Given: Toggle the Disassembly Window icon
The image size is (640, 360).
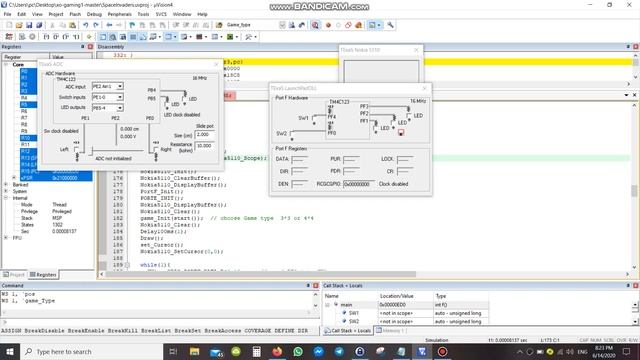Looking at the screenshot, I should coord(113,37).
